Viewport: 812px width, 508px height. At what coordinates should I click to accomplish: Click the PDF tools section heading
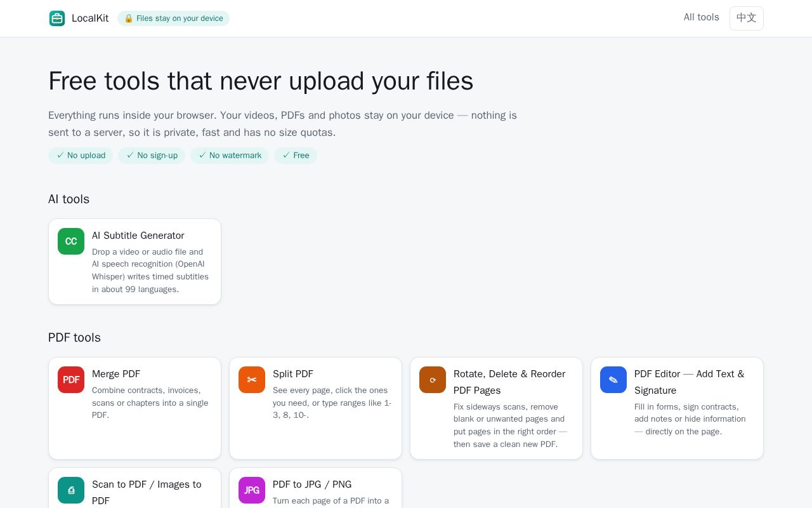point(74,338)
